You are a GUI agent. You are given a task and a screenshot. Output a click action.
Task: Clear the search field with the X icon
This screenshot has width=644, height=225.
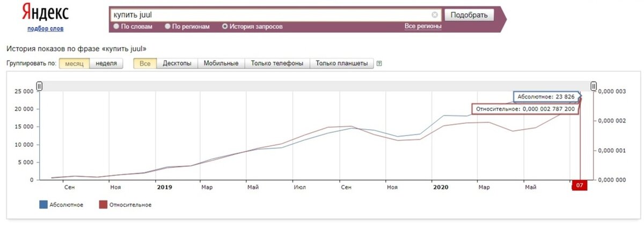pyautogui.click(x=435, y=15)
